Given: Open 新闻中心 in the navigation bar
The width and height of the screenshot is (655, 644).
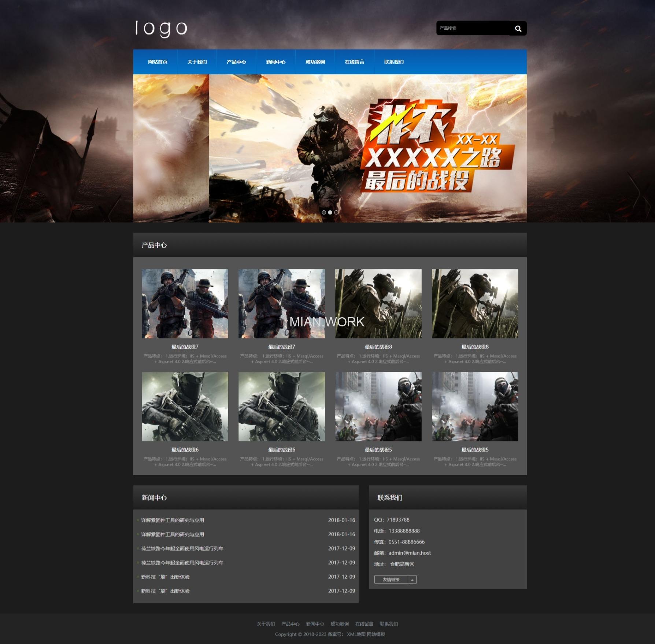Looking at the screenshot, I should tap(275, 62).
